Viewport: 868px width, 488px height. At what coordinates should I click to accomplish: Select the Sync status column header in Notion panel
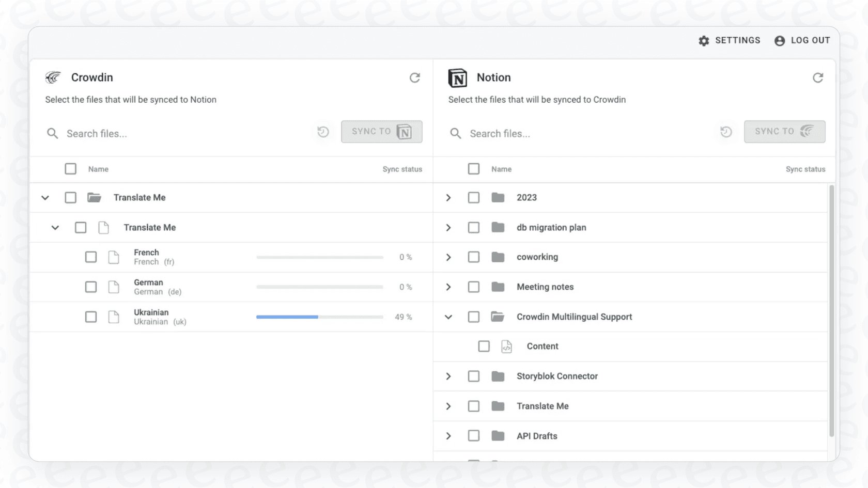(x=805, y=169)
